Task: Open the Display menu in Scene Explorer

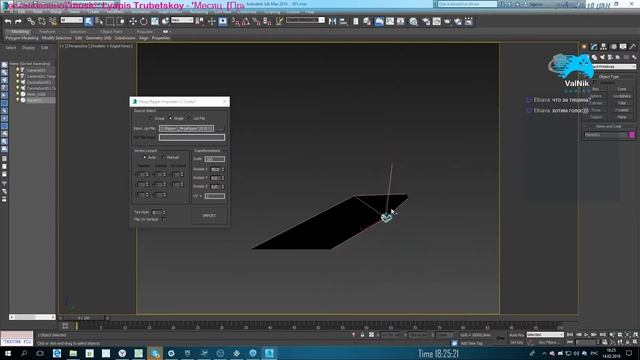Action: pos(29,48)
